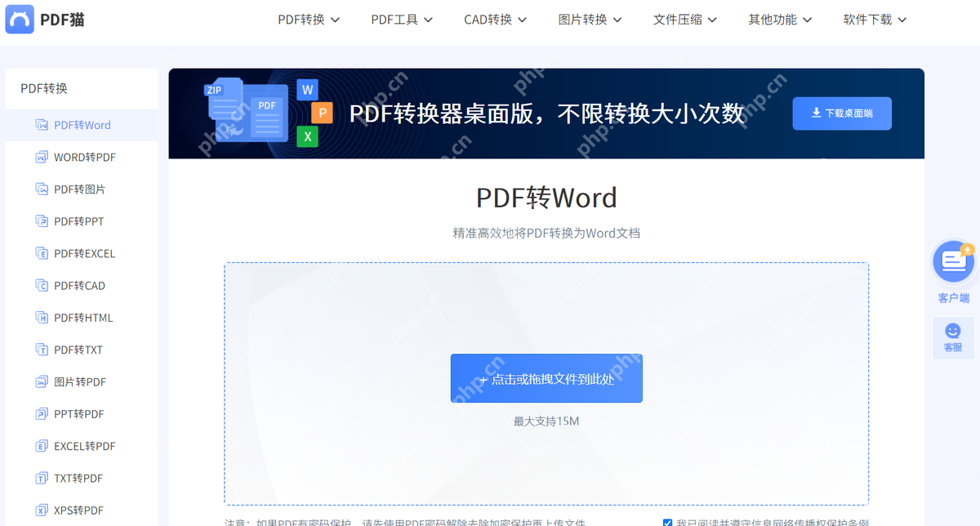Expand the PDF工具 dropdown arrow
980x526 pixels.
tap(428, 20)
